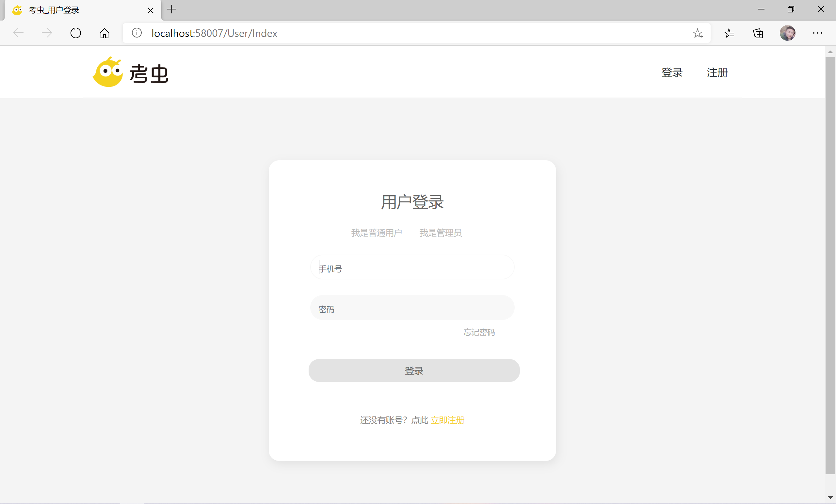
Task: Click the 忘记密码 link
Action: (x=479, y=332)
